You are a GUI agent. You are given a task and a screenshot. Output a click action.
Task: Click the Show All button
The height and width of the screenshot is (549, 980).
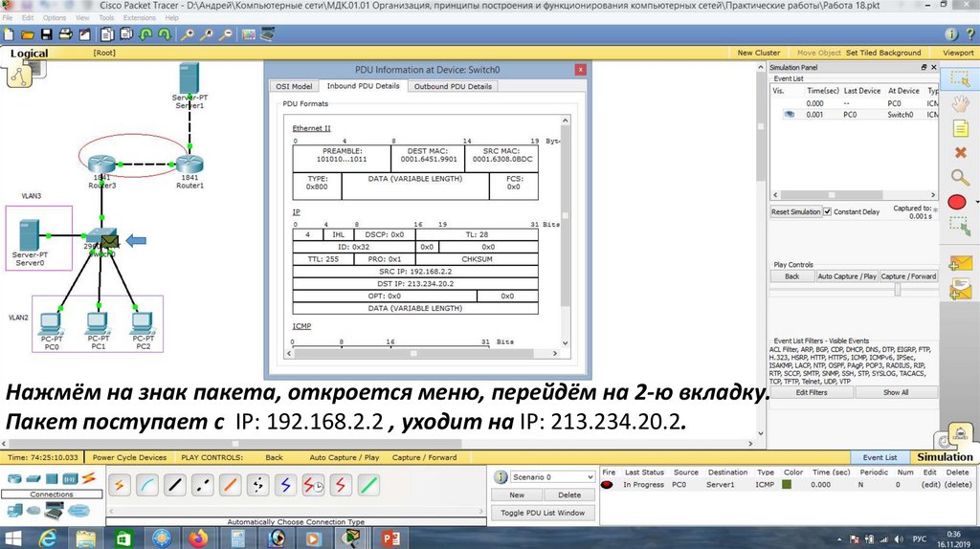click(896, 392)
